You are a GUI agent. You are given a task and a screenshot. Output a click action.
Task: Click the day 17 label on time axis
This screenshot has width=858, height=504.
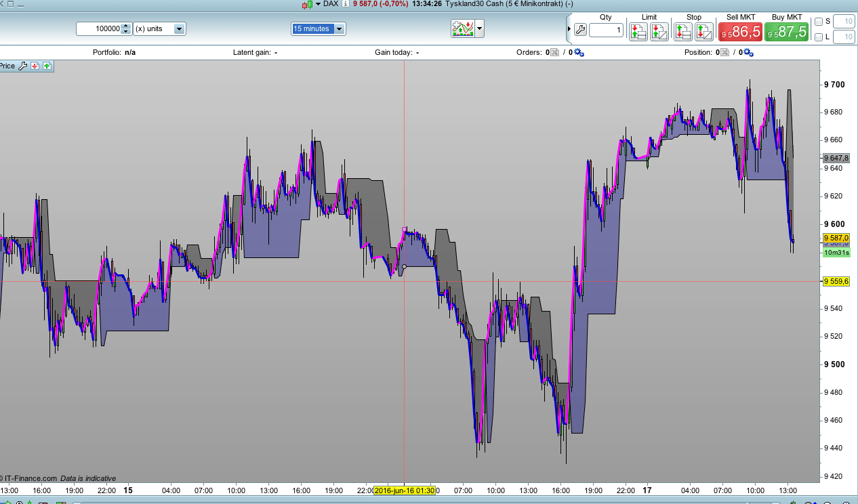pos(647,490)
